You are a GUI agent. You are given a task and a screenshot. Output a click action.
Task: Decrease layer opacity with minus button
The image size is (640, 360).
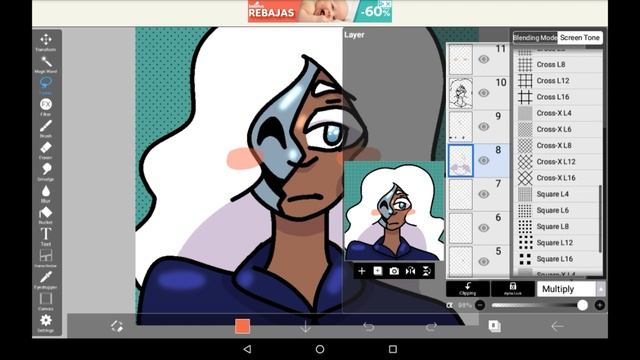pos(480,305)
